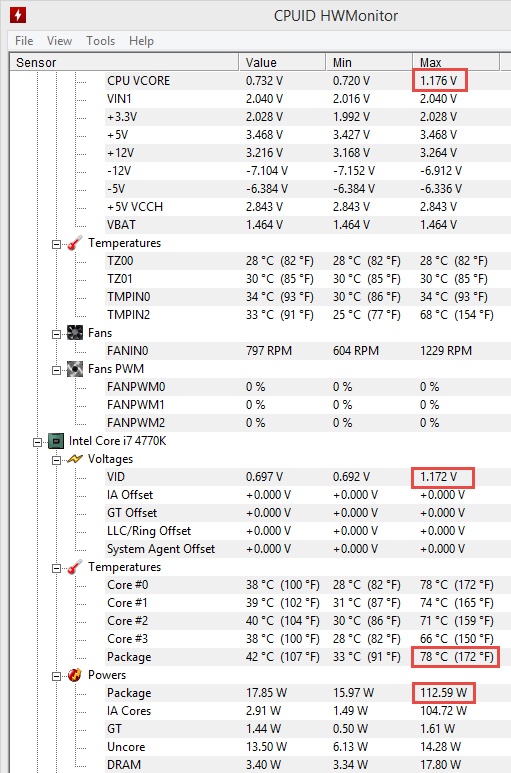Screen dimensions: 511x773
Task: Open the View menu
Action: (x=60, y=41)
